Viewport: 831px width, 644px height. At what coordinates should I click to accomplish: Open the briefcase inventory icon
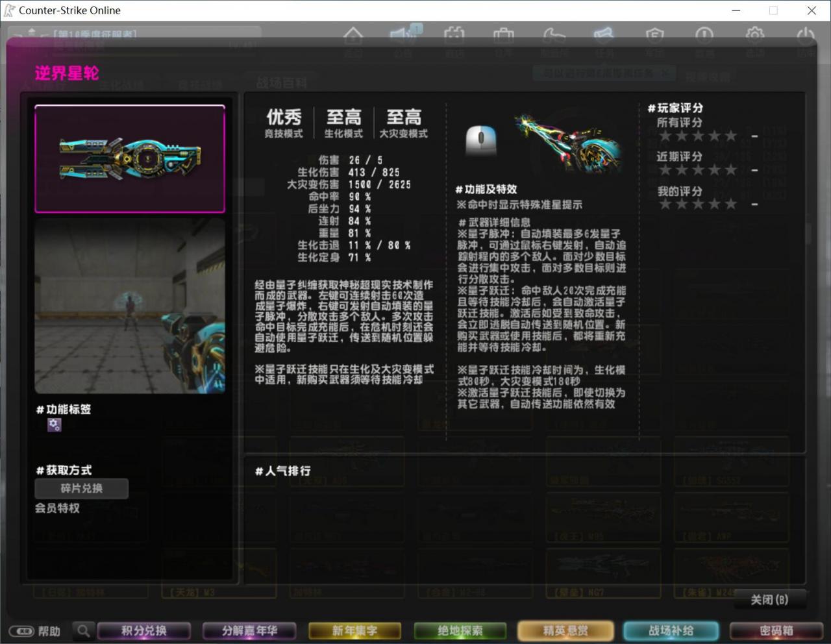[x=503, y=36]
